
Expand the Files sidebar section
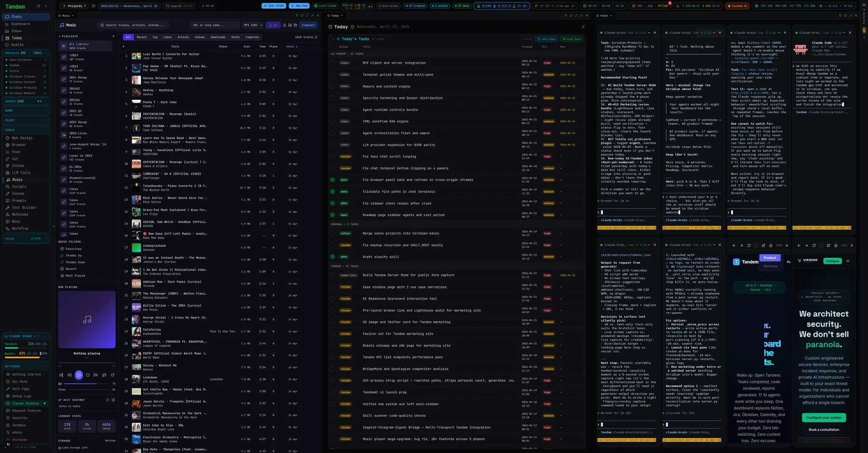pyautogui.click(x=25, y=238)
